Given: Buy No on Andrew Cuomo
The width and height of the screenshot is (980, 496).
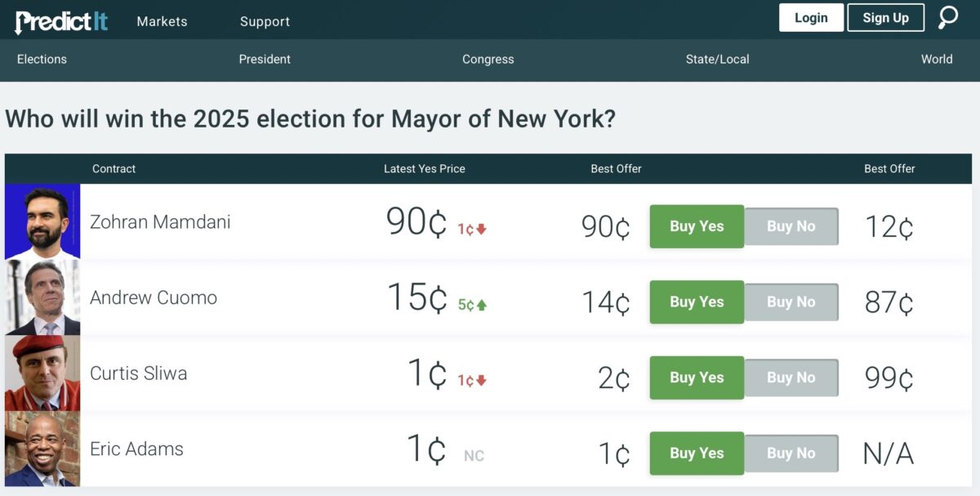Looking at the screenshot, I should click(x=791, y=302).
